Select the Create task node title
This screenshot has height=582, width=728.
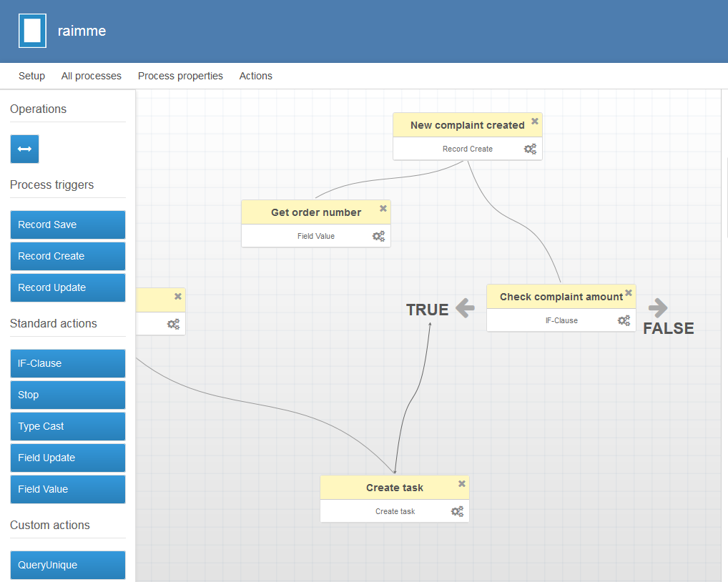[394, 488]
